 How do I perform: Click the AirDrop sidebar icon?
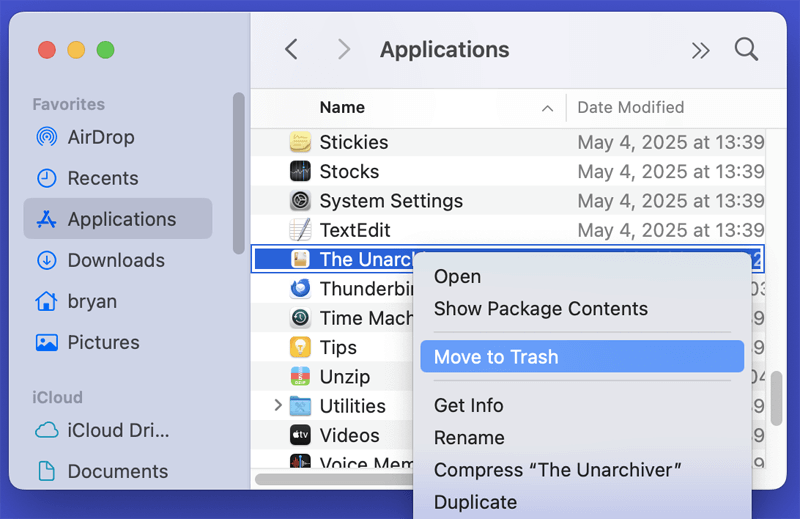(46, 137)
